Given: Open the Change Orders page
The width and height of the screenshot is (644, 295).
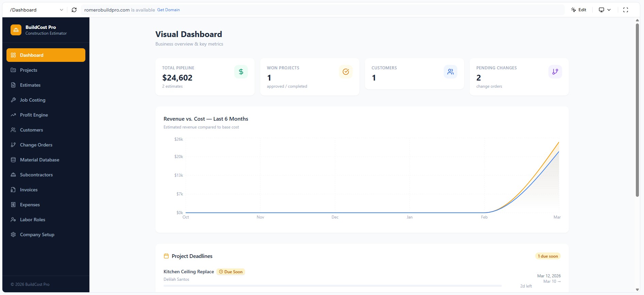Looking at the screenshot, I should [x=46, y=145].
